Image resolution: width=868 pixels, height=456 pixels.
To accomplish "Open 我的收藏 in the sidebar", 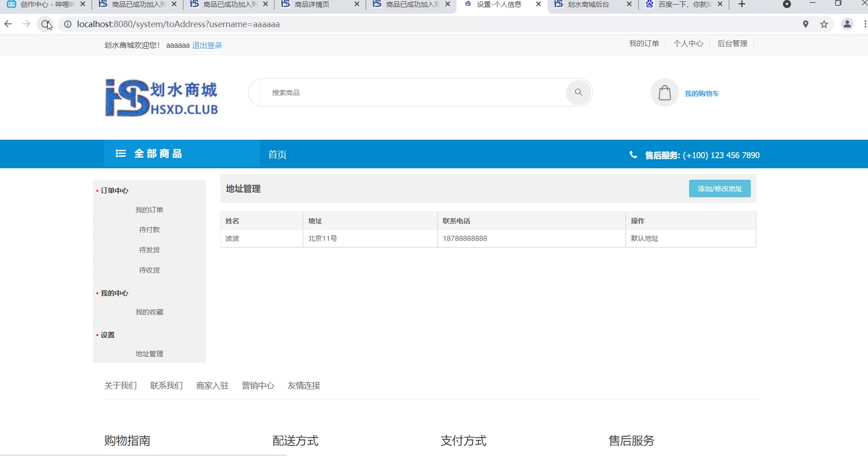I will click(x=149, y=312).
